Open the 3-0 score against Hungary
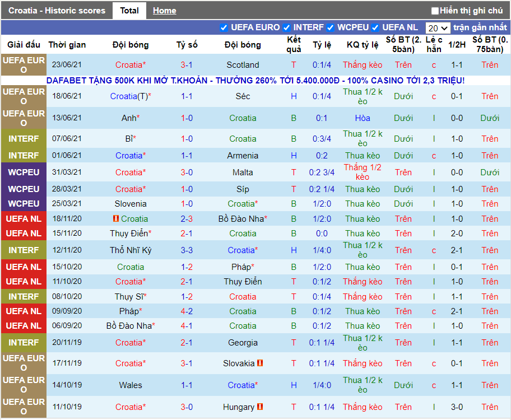Screen dimensions: 511x420 (187, 407)
